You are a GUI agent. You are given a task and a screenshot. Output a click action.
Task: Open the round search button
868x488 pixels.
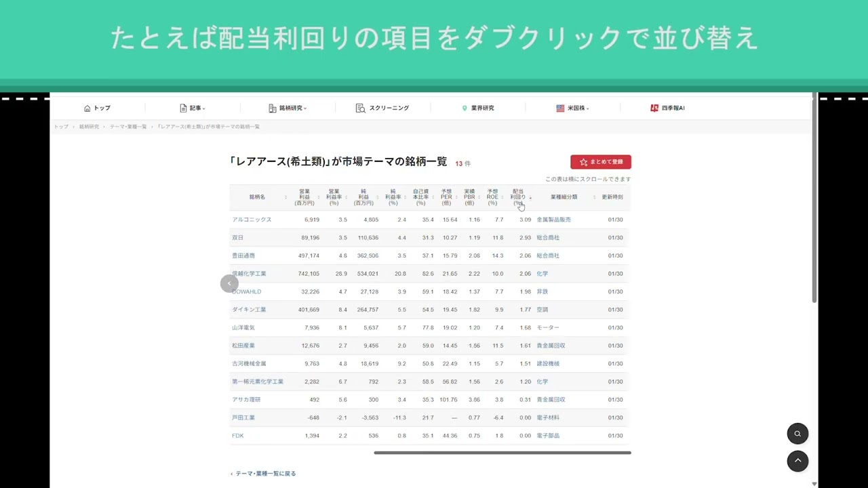[797, 434]
